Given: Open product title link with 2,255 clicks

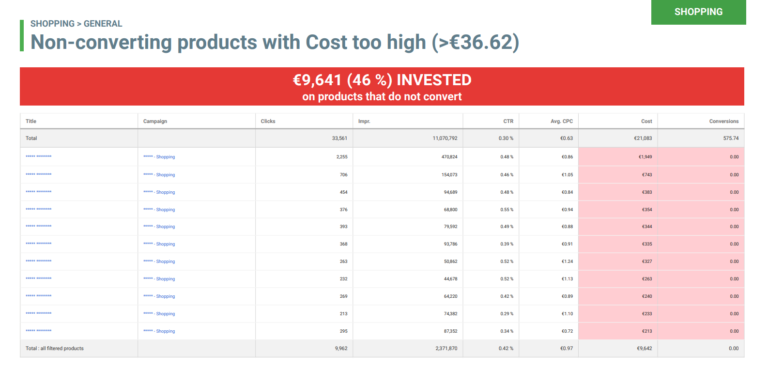Looking at the screenshot, I should coord(38,156).
